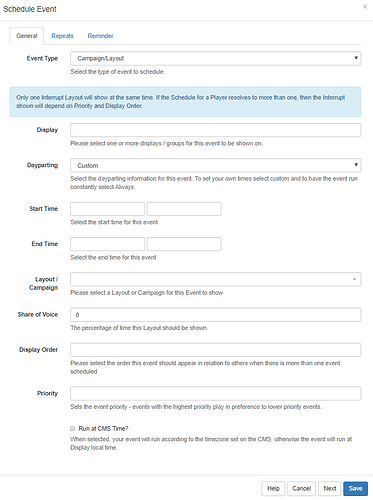Switch to the Repeats tab
Viewport: 373px width, 500px height.
tap(62, 36)
